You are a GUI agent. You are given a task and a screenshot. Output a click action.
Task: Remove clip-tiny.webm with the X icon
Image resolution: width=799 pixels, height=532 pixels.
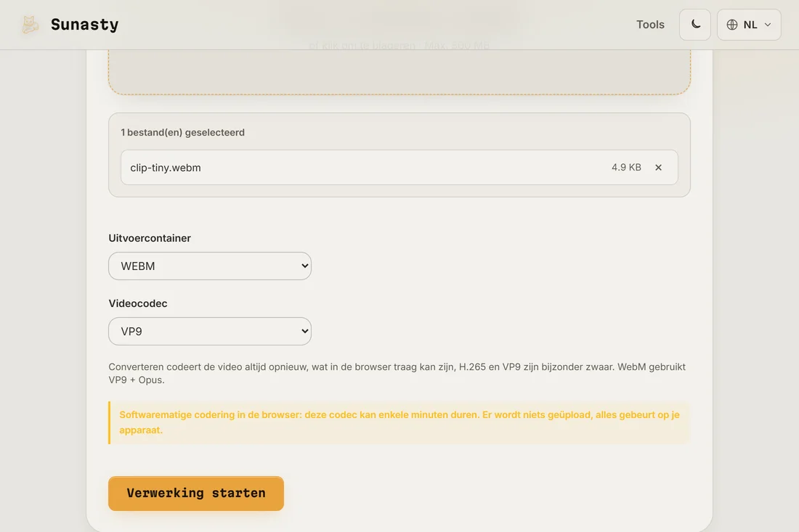pyautogui.click(x=658, y=168)
